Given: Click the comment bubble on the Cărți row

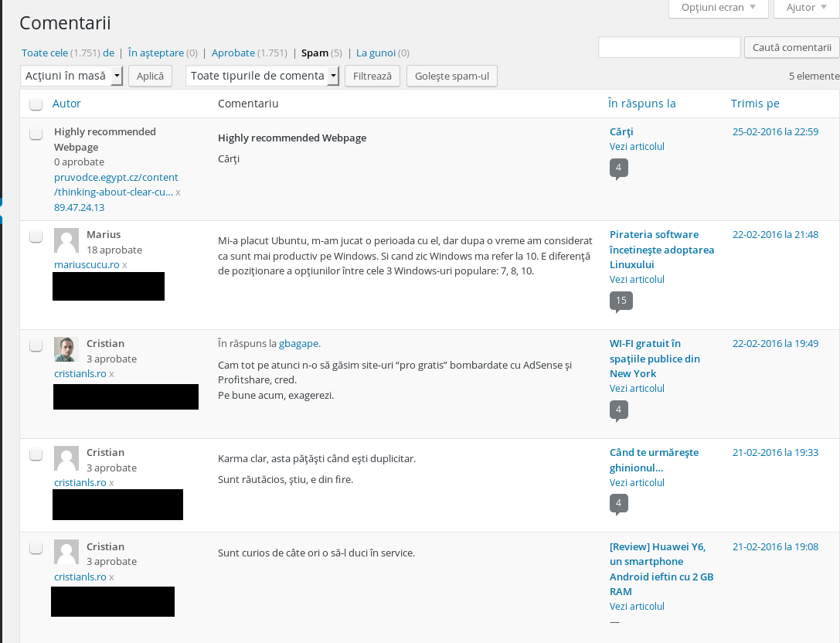Looking at the screenshot, I should coord(619,168).
